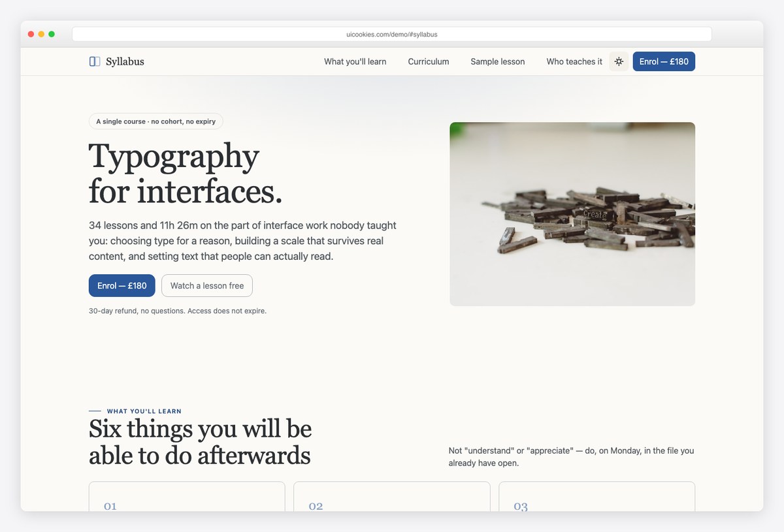The width and height of the screenshot is (784, 532).
Task: Click the hero "Enrol — £180" button
Action: (x=122, y=285)
